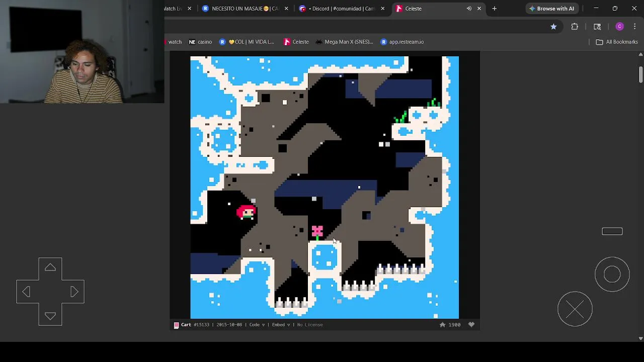Image resolution: width=644 pixels, height=362 pixels.
Task: Open the app.restream.io bookmark
Action: (402, 42)
